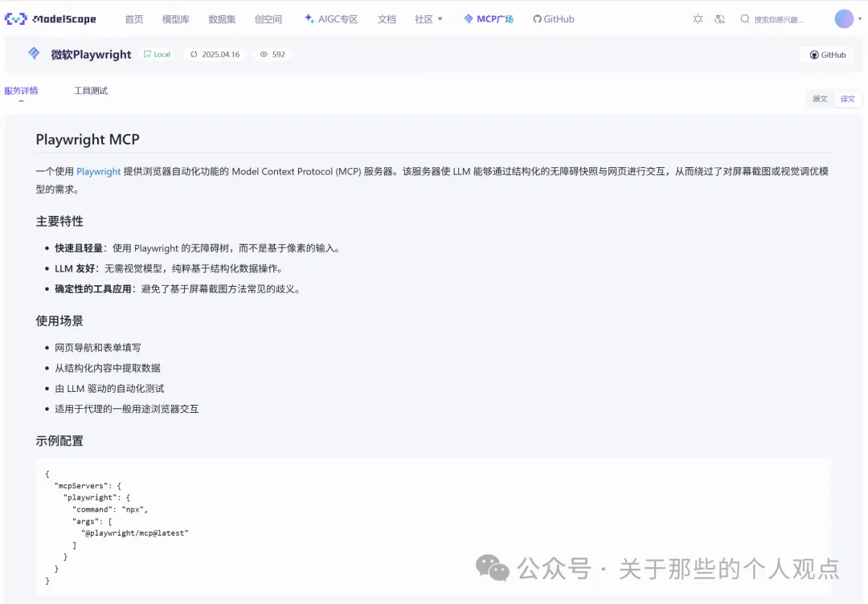Click the update date 2025.04.16
868x604 pixels.
pos(215,54)
